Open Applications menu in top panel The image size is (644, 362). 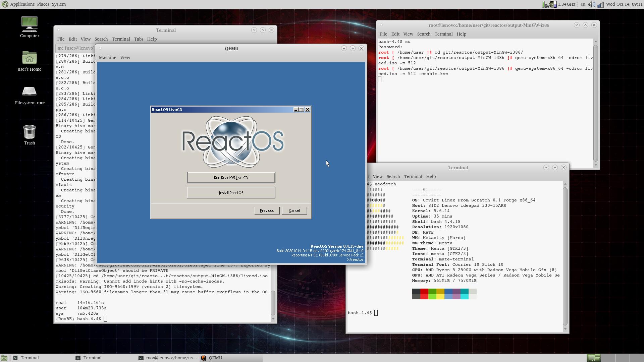(22, 4)
